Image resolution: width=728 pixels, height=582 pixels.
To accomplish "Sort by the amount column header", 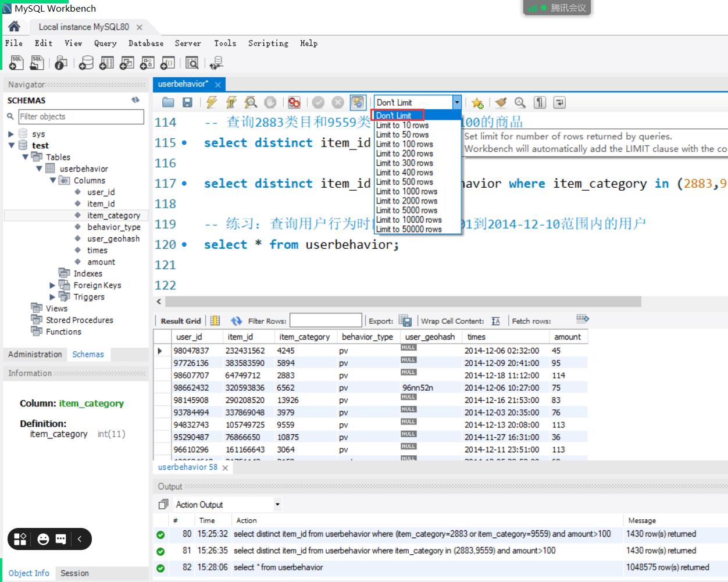I will (568, 337).
